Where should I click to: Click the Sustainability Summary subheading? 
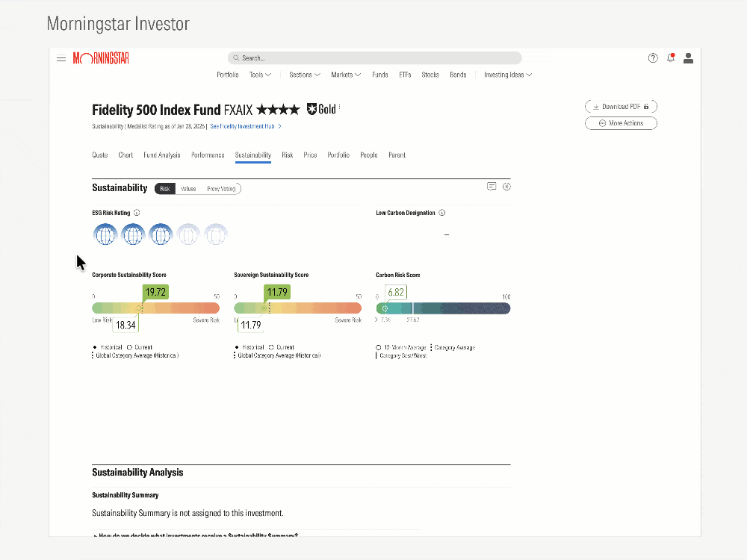pyautogui.click(x=125, y=495)
